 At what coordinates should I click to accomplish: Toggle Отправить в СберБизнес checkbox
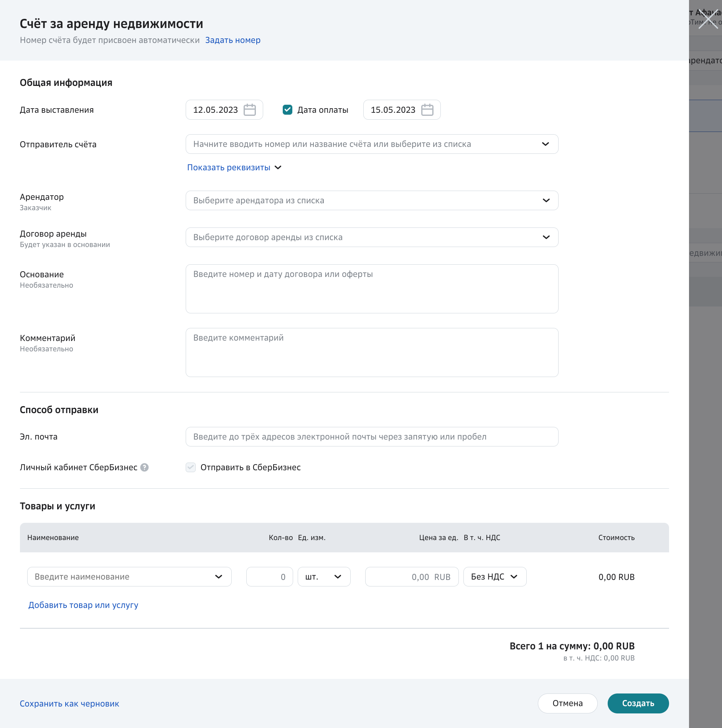point(191,468)
